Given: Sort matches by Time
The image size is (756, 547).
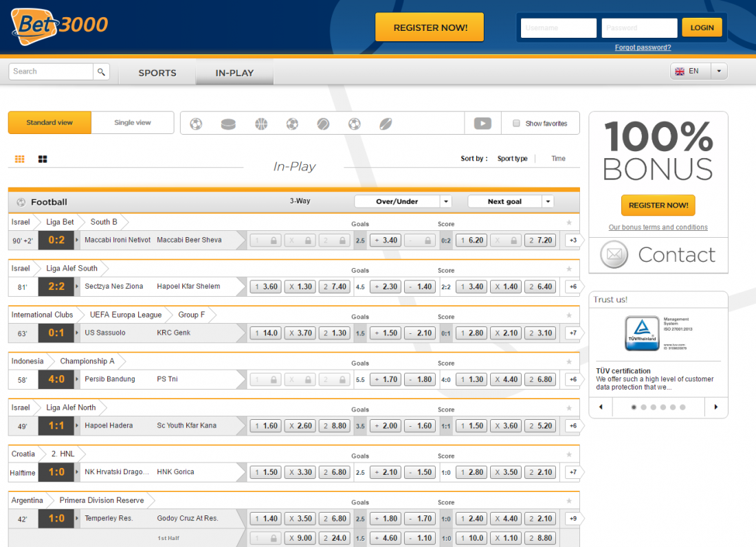Looking at the screenshot, I should (558, 159).
